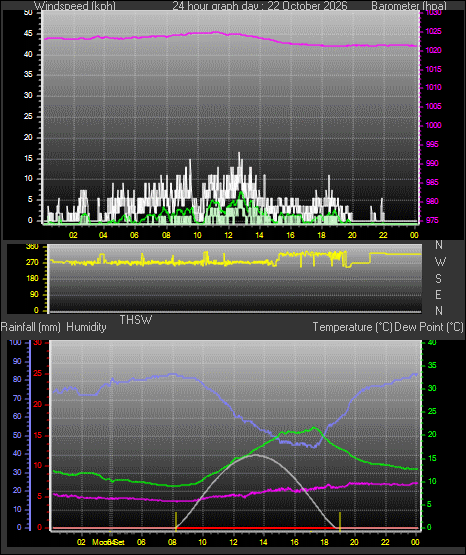Click the "Temperature (°C)" label
Viewport: 466px width, 555px height.
pyautogui.click(x=352, y=327)
